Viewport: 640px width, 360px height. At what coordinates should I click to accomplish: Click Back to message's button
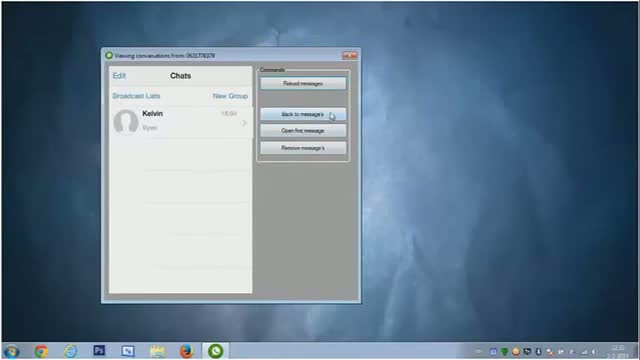(303, 114)
